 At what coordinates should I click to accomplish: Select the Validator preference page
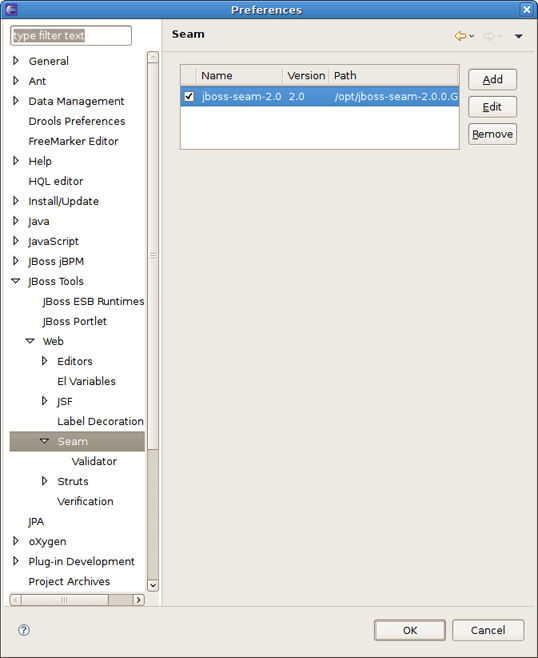pos(94,461)
